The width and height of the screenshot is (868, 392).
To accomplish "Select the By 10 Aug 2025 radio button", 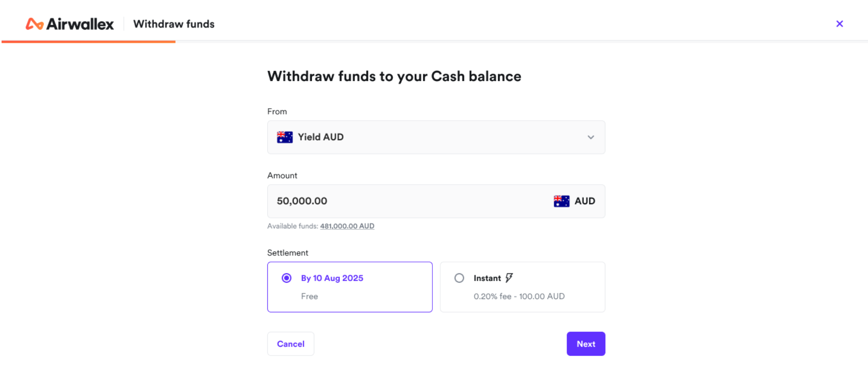I will tap(286, 278).
